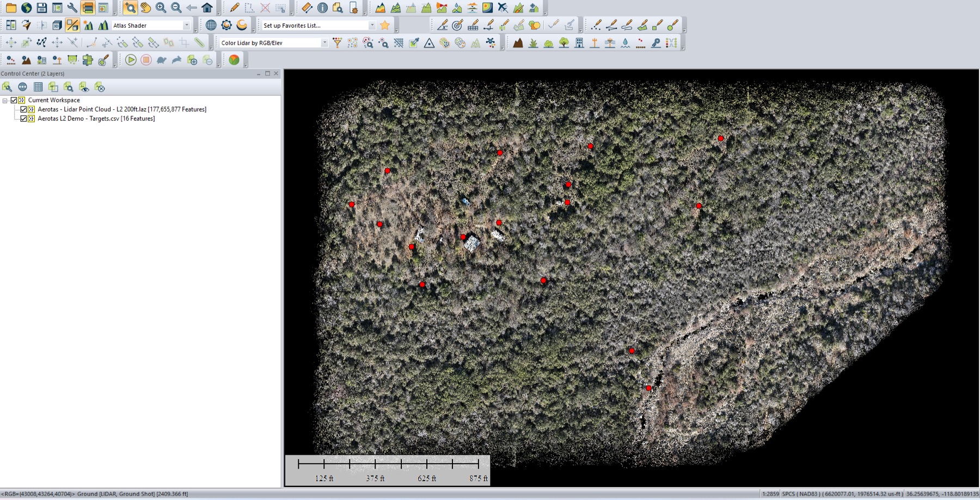Click the green play script button
Viewport: 980px width, 500px height.
click(x=131, y=60)
